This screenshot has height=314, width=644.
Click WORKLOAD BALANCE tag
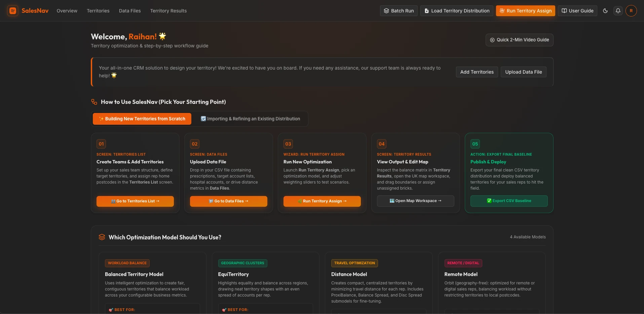point(127,263)
